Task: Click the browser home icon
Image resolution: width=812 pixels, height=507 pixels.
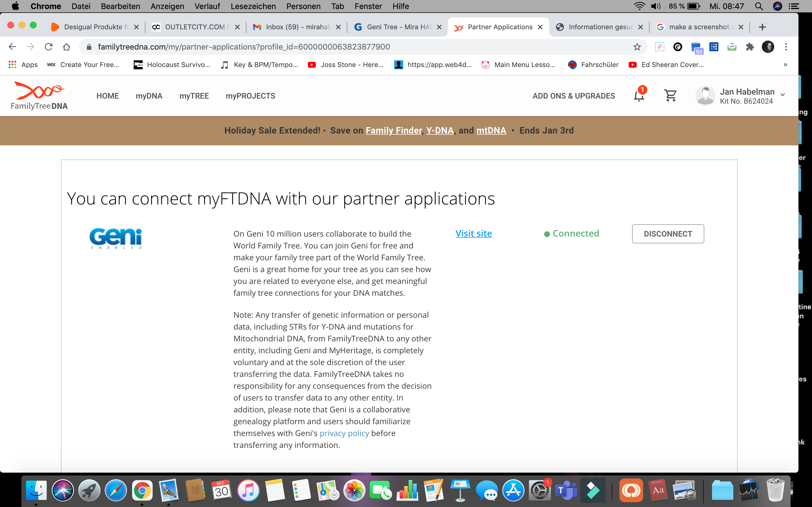Action: (x=67, y=47)
